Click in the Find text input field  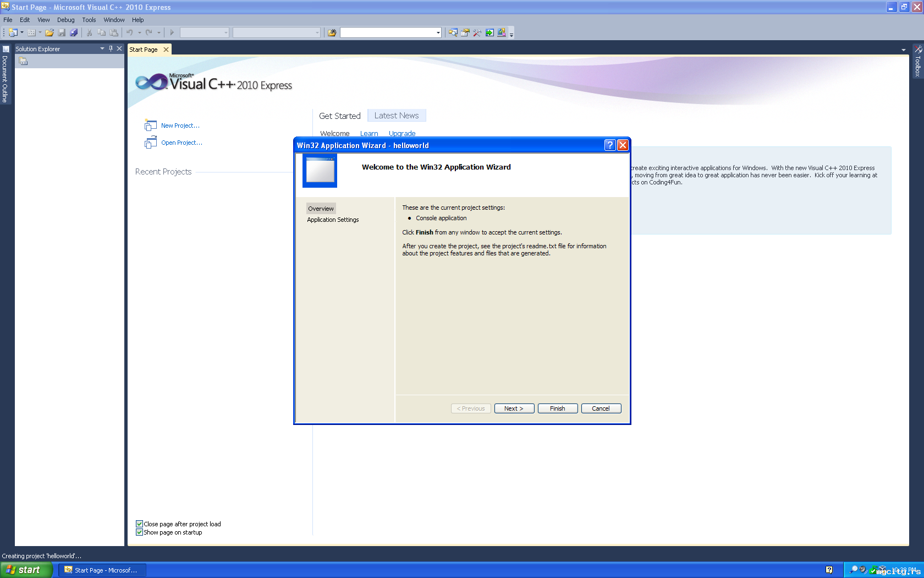point(388,32)
